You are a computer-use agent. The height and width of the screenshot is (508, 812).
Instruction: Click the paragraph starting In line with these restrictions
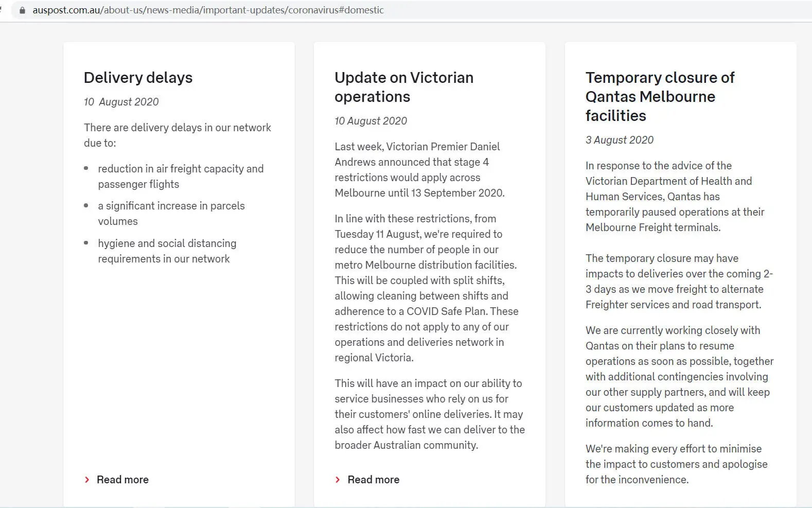[426, 288]
